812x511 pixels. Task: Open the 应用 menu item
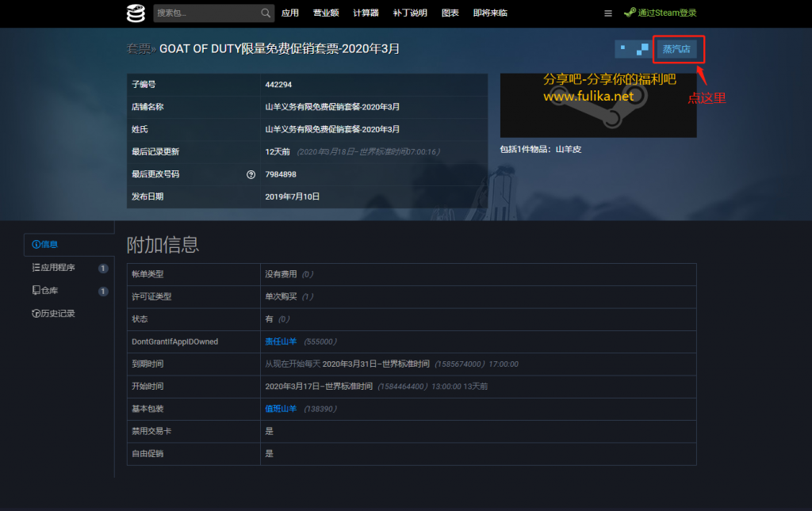(x=290, y=13)
